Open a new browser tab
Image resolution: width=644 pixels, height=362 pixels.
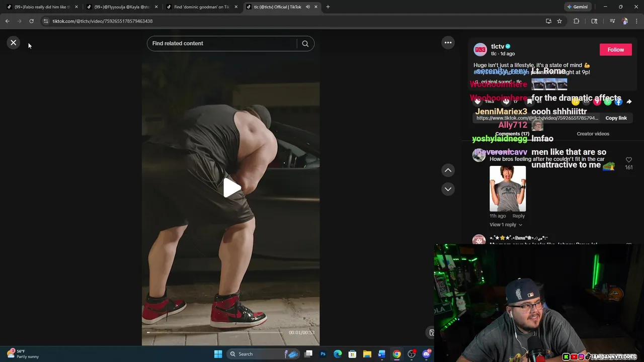(x=328, y=7)
